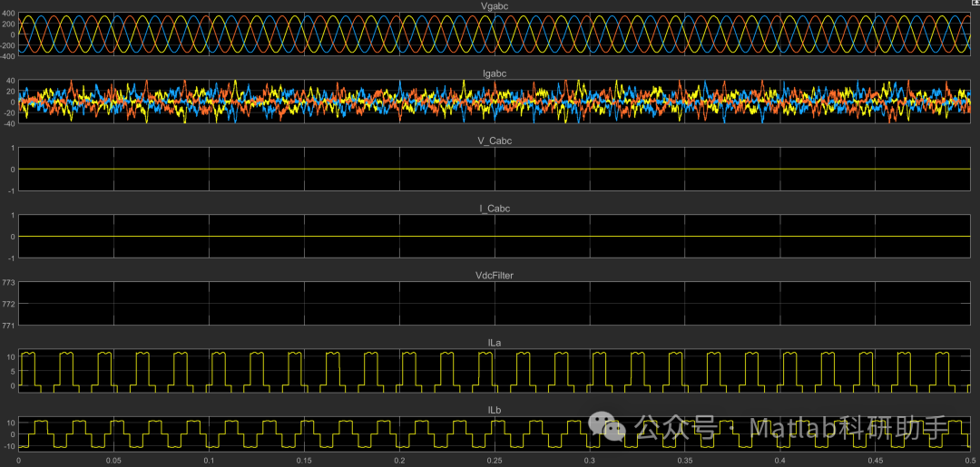Screen dimensions: 980x467
Task: Click the 0.3 time-axis tick label
Action: pos(590,460)
